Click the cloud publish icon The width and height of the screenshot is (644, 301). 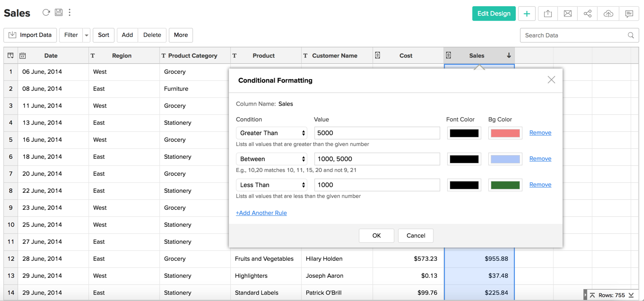point(608,14)
